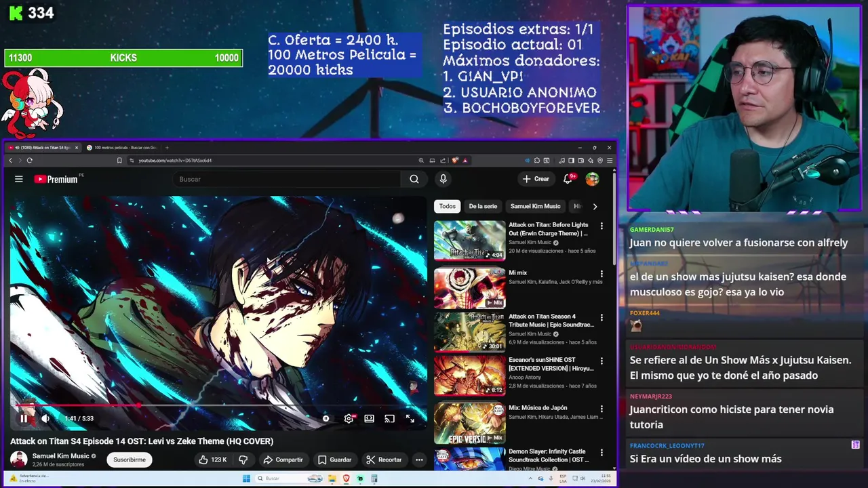
Task: Open Brave browser from taskbar
Action: click(347, 479)
